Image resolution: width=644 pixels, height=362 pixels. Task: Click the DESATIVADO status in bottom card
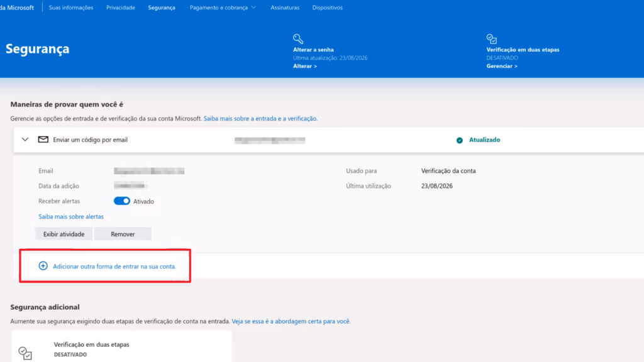(x=70, y=354)
